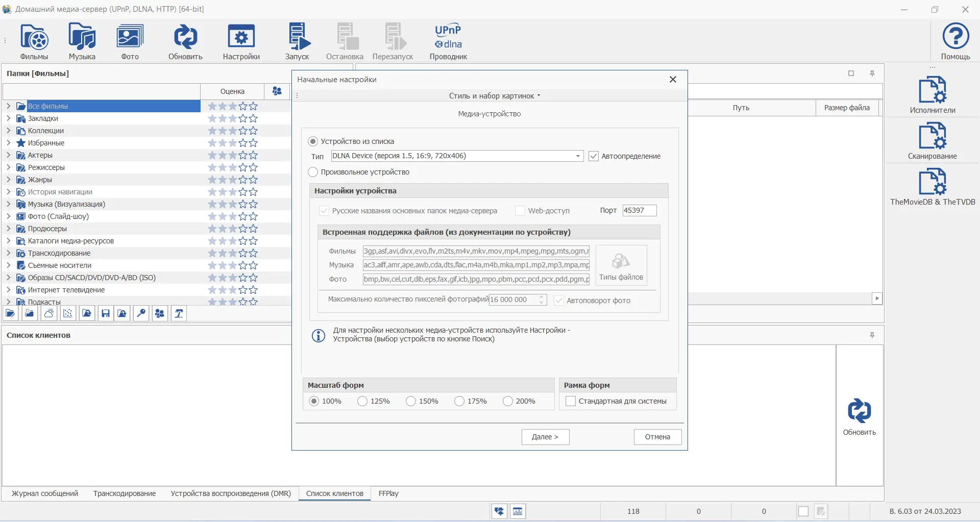Click the Запуск server start icon
The height and width of the screenshot is (522, 980).
coord(297,41)
